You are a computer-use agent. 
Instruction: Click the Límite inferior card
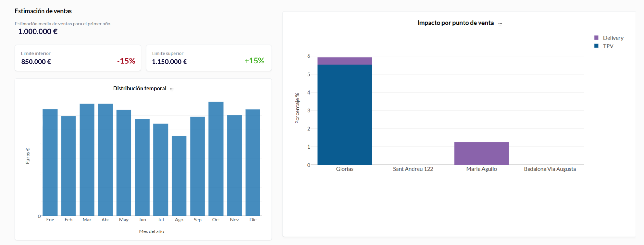tap(78, 58)
